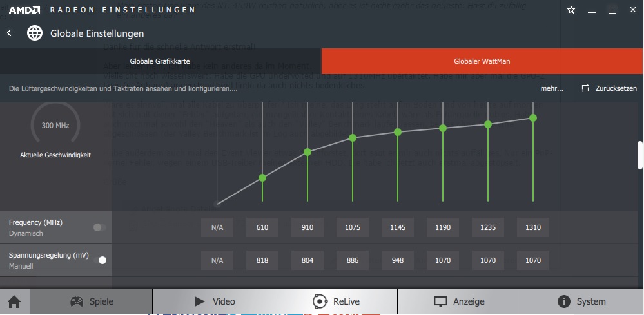This screenshot has height=315, width=644.
Task: Select the 1235 MHz curve point
Action: click(488, 124)
